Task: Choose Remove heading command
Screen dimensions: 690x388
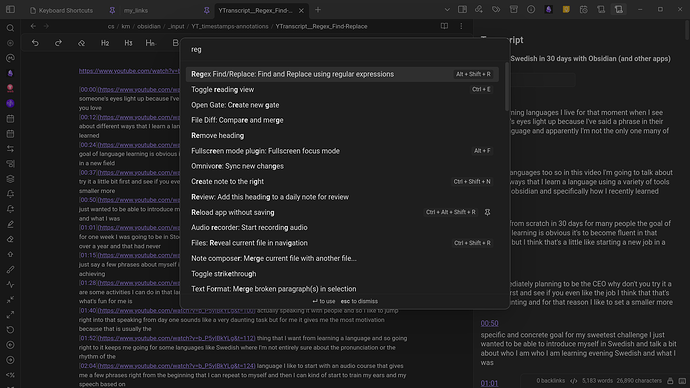Action: [342, 135]
